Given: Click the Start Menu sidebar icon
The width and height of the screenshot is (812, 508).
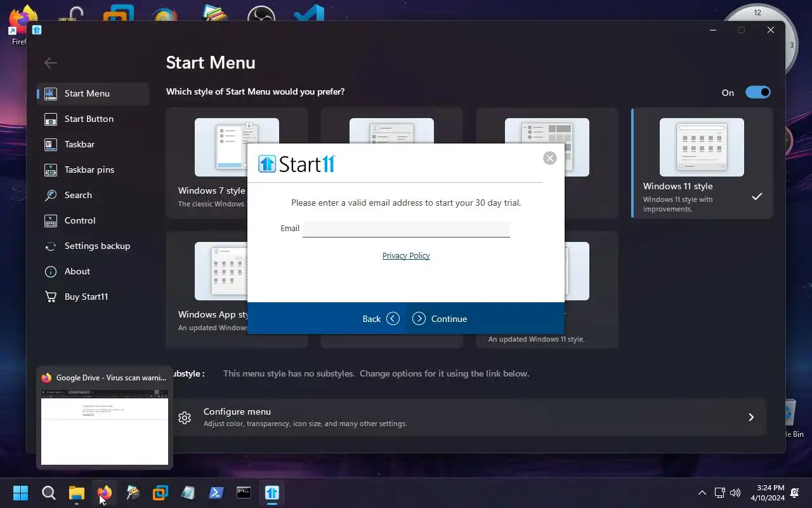Looking at the screenshot, I should pos(51,93).
